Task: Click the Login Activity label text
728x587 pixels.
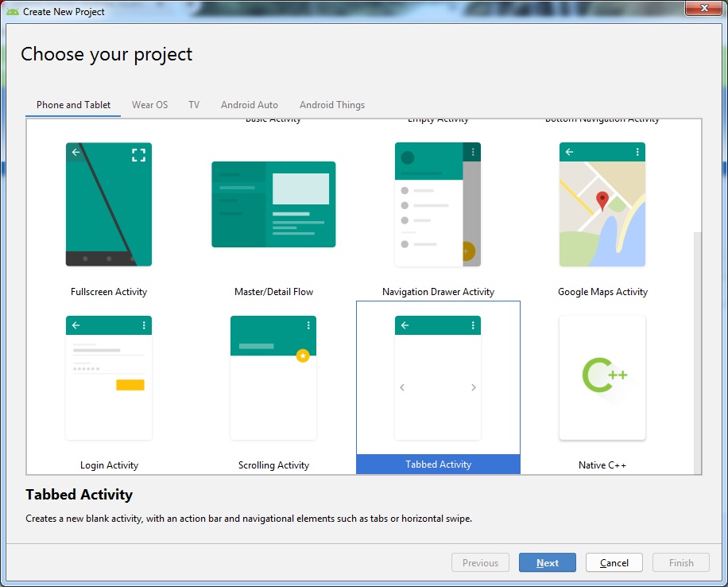Action: [x=109, y=465]
